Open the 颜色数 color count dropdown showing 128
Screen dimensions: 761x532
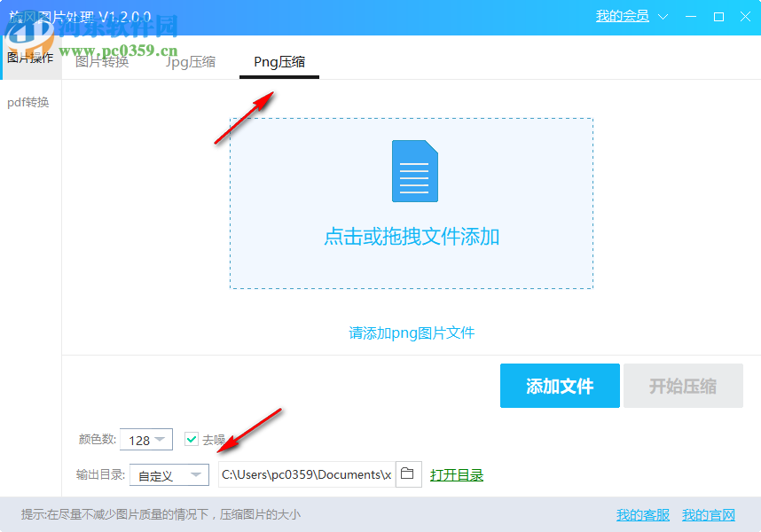click(x=145, y=439)
